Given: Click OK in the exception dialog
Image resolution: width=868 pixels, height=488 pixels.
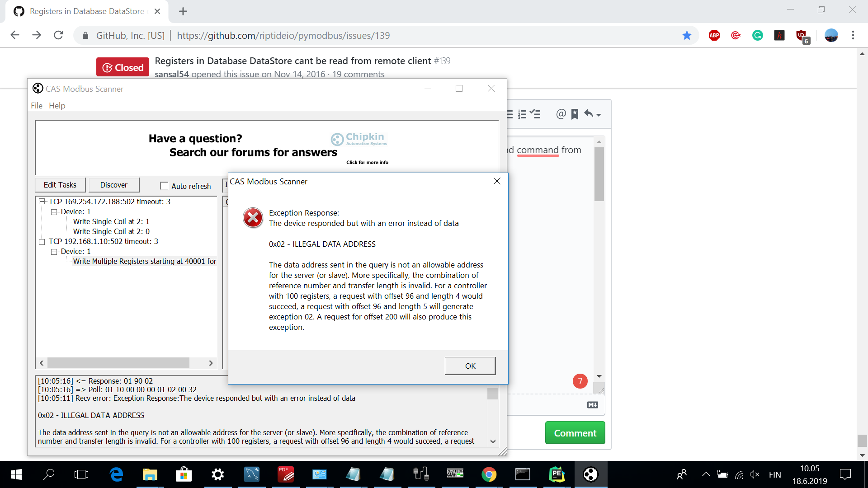Looking at the screenshot, I should [x=470, y=366].
